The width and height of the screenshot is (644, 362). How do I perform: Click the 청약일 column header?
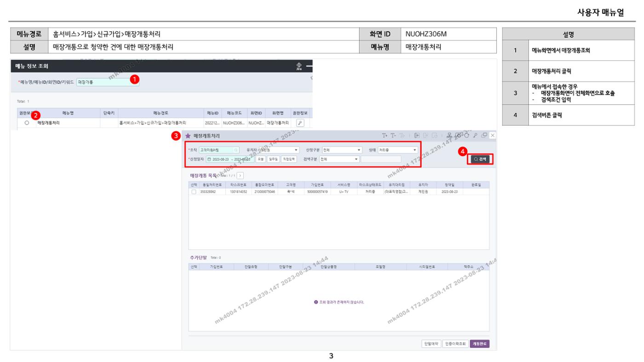click(x=450, y=184)
